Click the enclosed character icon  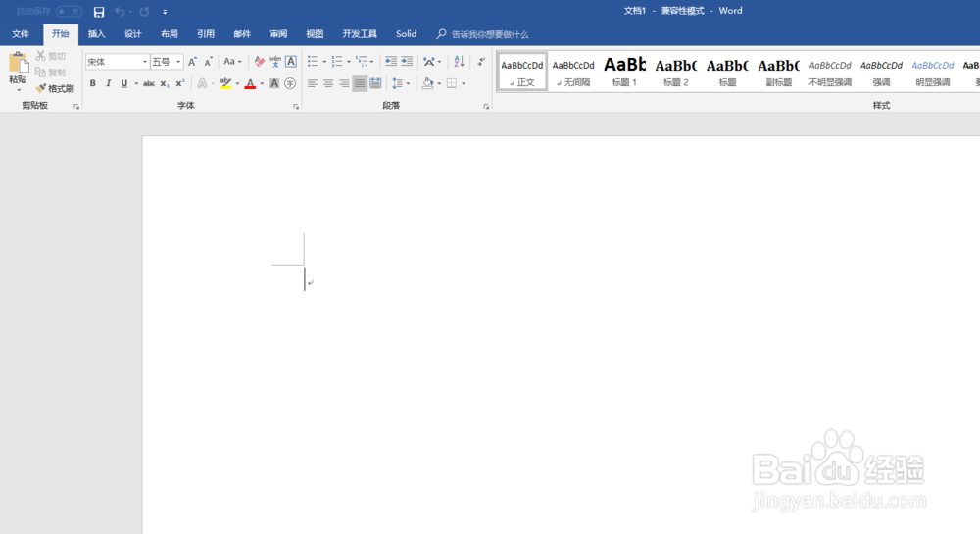pyautogui.click(x=290, y=83)
